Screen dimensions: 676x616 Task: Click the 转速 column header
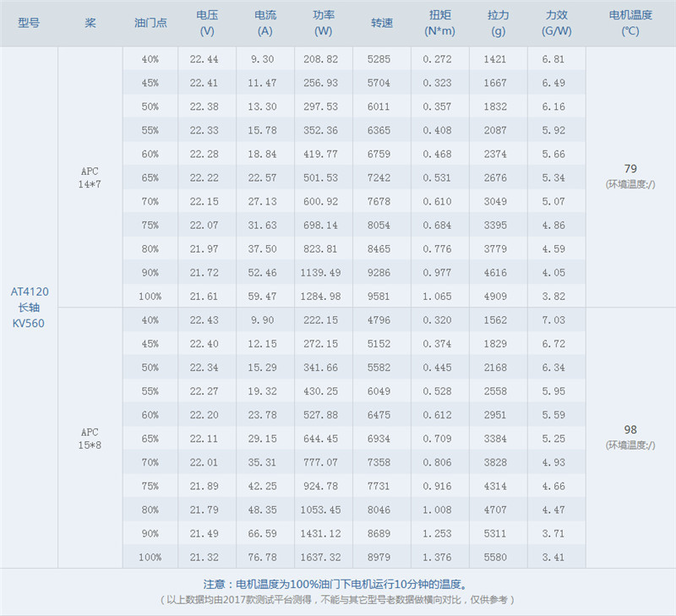pos(382,23)
